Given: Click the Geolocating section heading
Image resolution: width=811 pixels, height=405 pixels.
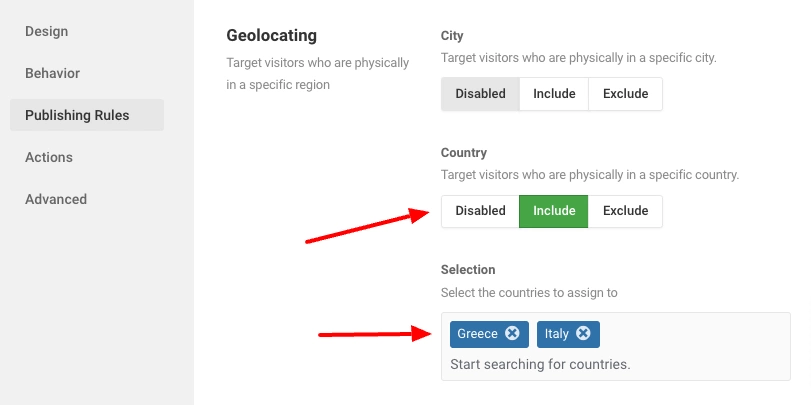Looking at the screenshot, I should point(272,36).
